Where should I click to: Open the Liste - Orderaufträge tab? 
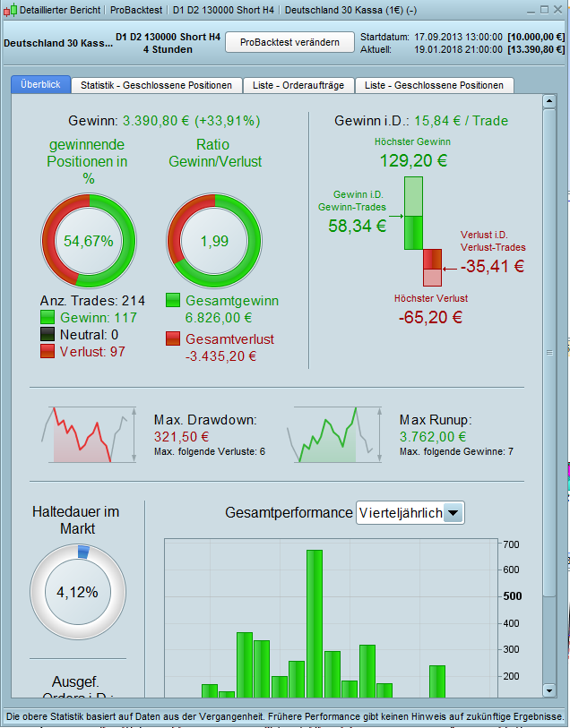point(298,85)
